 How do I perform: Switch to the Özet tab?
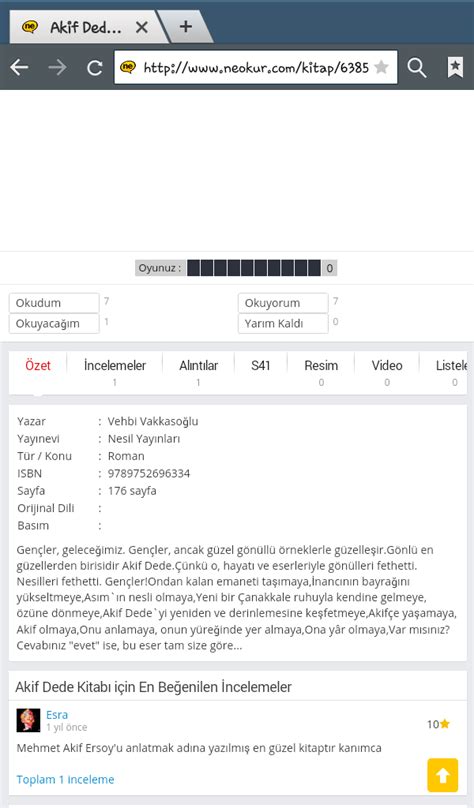point(38,366)
